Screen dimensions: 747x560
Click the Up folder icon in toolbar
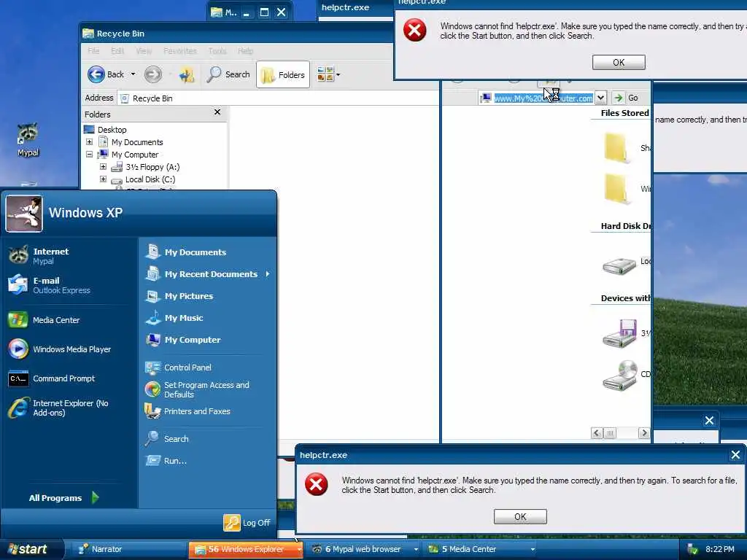[186, 75]
